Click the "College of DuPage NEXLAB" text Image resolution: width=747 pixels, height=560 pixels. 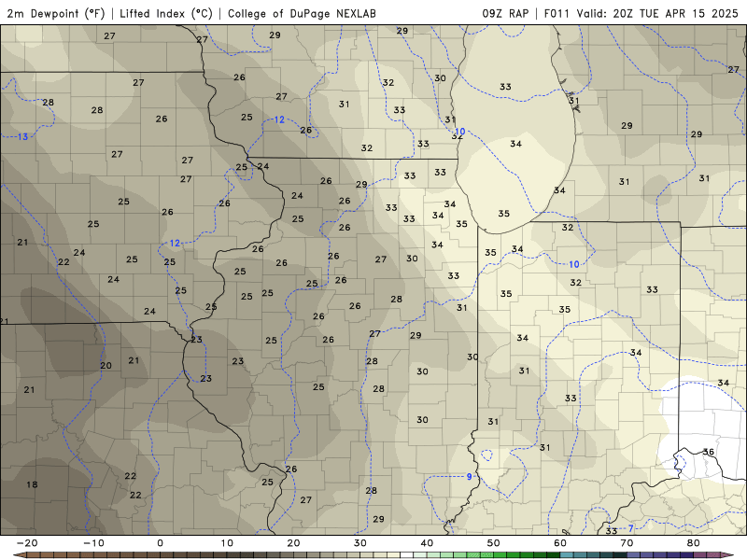(302, 13)
